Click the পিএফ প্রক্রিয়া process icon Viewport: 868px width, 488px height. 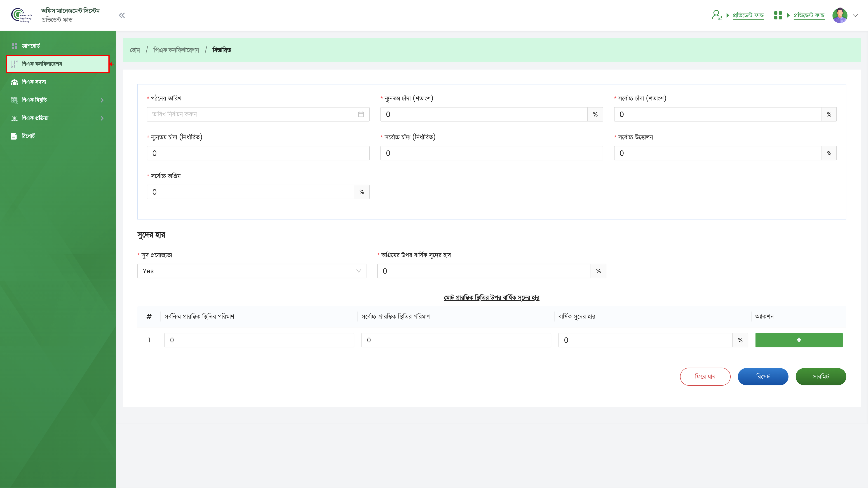click(x=14, y=118)
